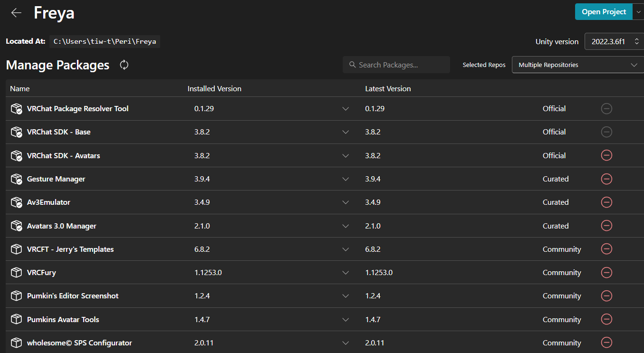Remove the VRCFury package
The image size is (644, 353).
pyautogui.click(x=606, y=273)
